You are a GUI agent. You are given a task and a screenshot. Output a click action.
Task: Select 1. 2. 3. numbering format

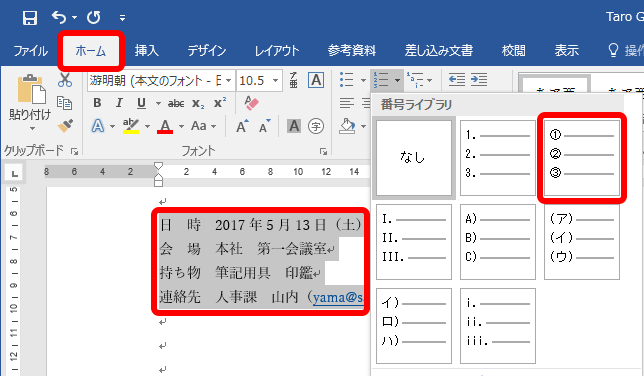(497, 158)
